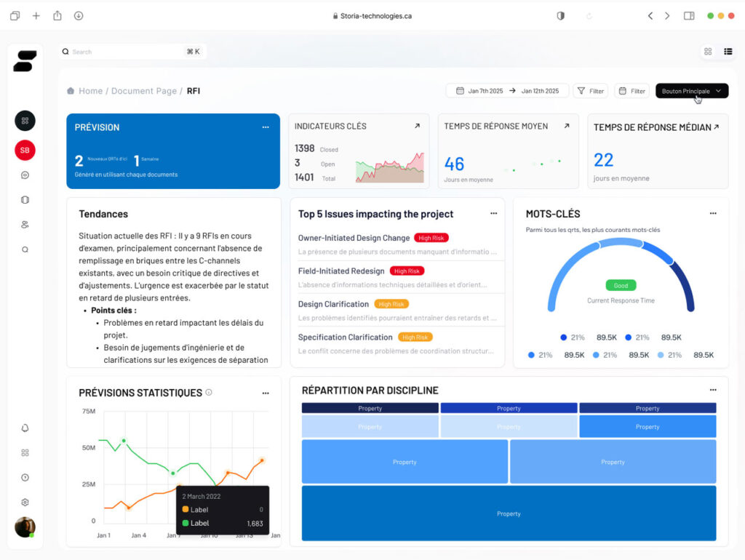The image size is (745, 560).
Task: Open Mots-Clés card more options menu
Action: pyautogui.click(x=713, y=214)
